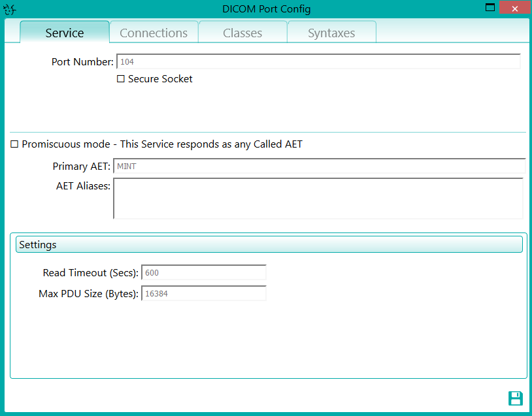
Task: Select the Max PDU Size field
Action: click(x=203, y=293)
